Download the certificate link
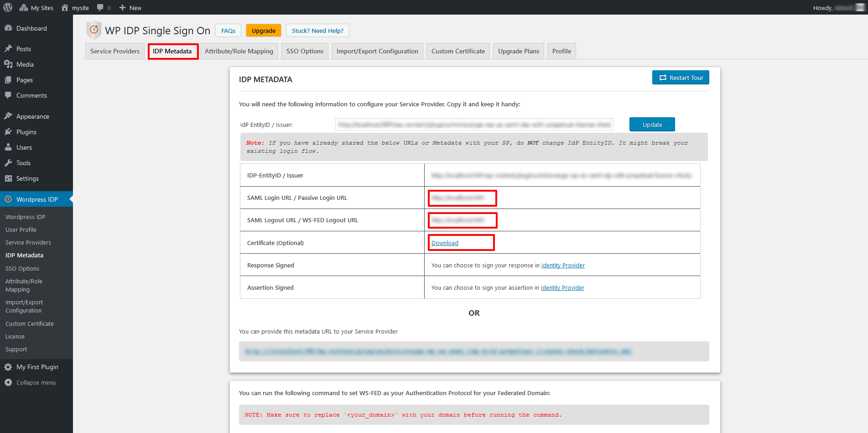 (445, 243)
